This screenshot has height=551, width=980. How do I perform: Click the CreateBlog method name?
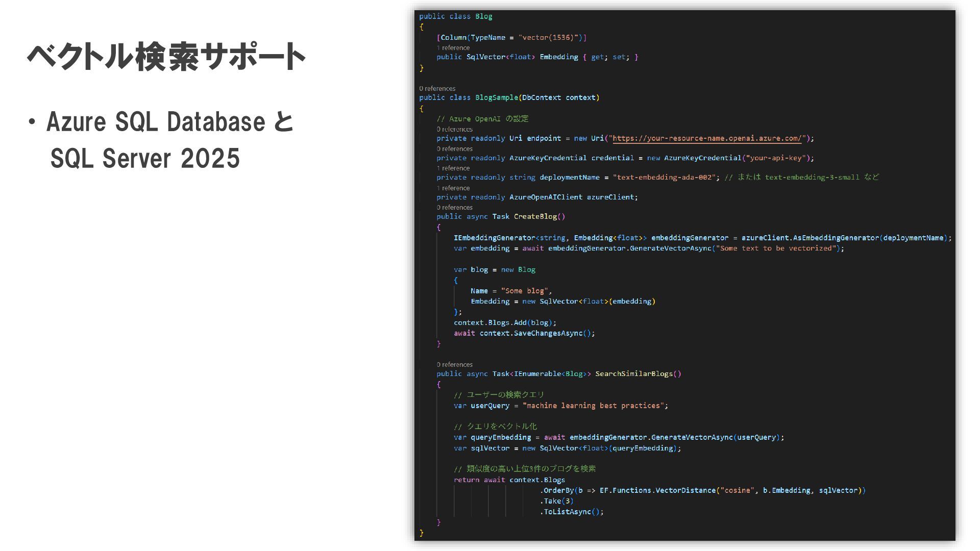click(x=535, y=216)
